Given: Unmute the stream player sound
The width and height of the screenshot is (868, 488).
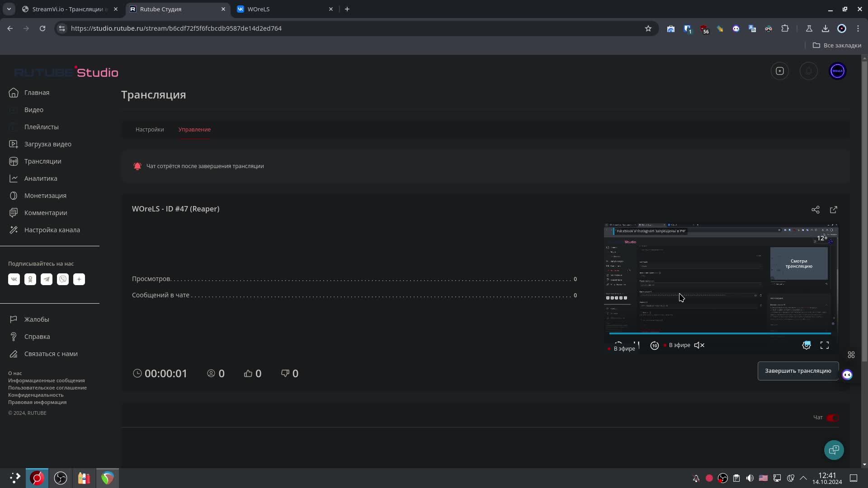Looking at the screenshot, I should tap(699, 345).
